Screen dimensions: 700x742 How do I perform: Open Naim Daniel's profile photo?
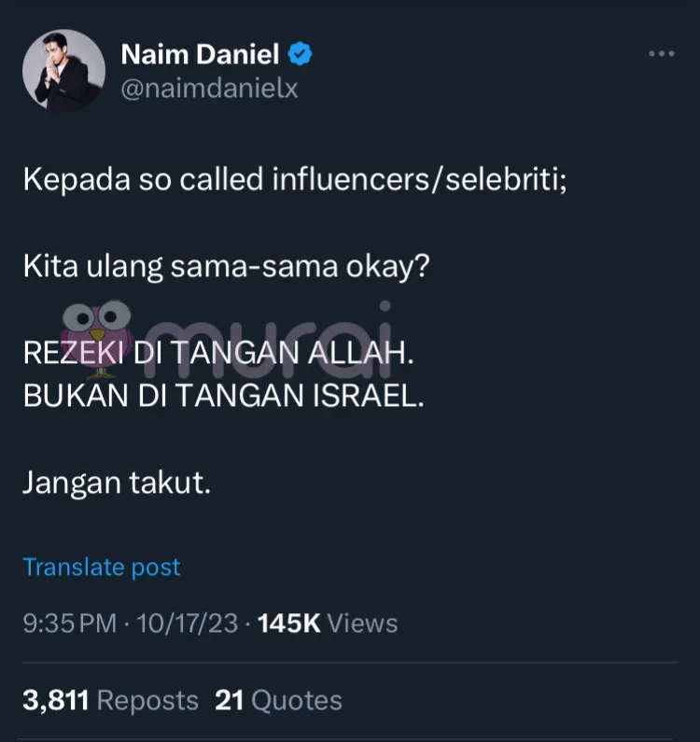click(x=63, y=71)
